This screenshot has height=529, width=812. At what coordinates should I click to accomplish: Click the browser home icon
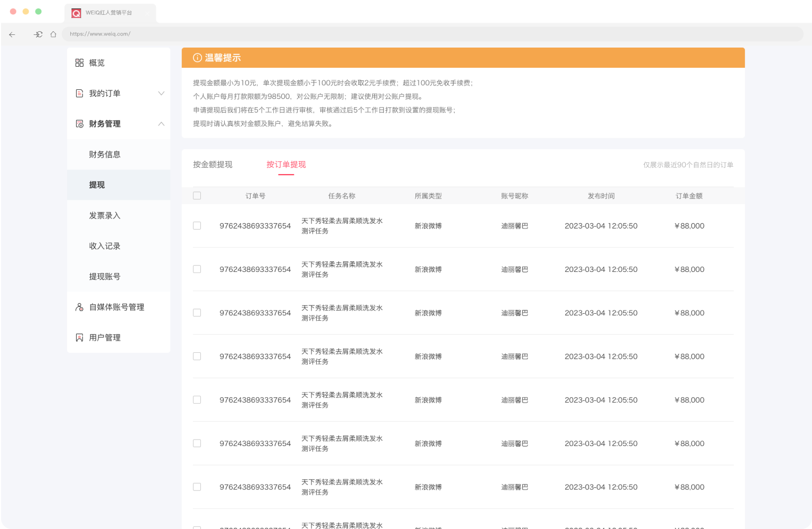tap(53, 34)
